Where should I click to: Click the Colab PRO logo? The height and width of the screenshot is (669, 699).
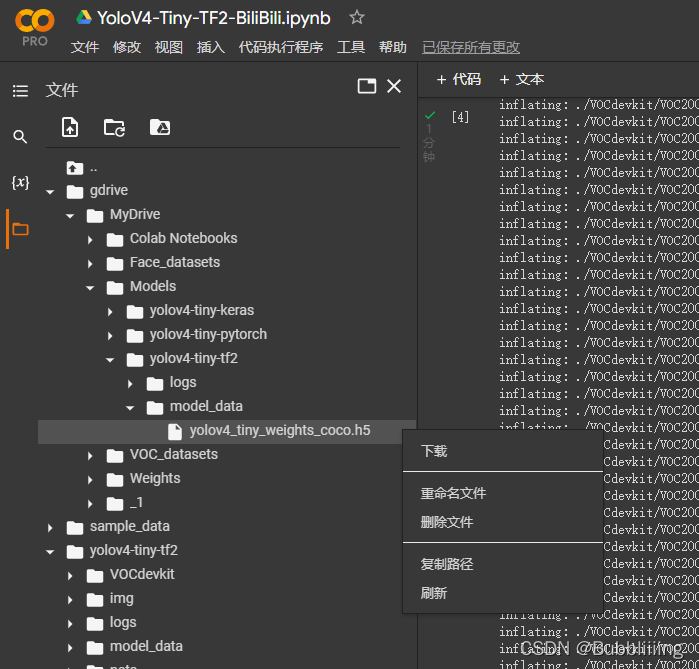coord(35,28)
